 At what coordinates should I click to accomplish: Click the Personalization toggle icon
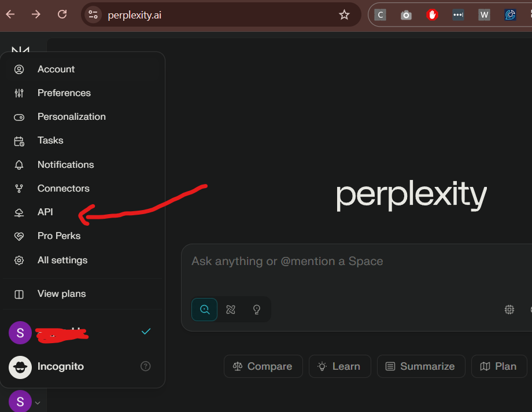click(19, 117)
